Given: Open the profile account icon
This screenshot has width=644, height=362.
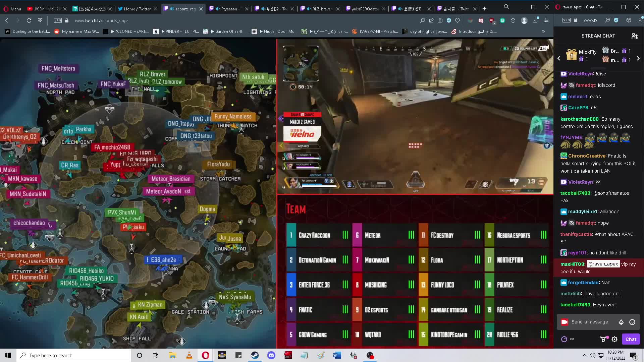Looking at the screenshot, I should click(x=524, y=20).
